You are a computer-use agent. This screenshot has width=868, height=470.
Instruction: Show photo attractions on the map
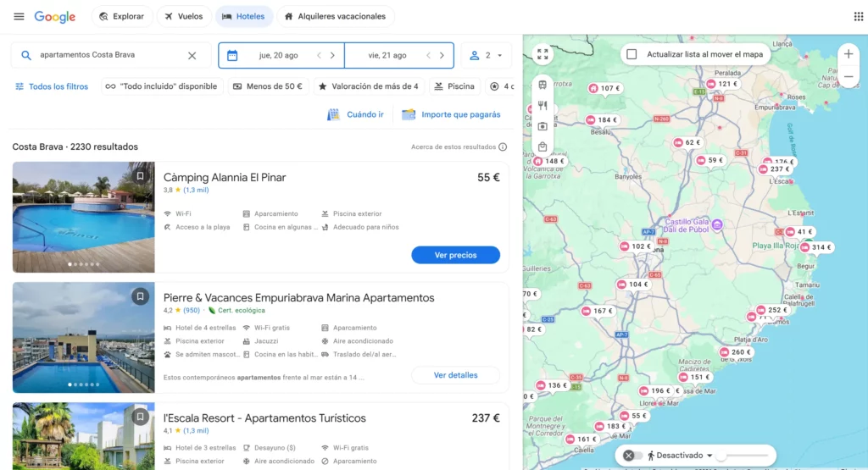pos(542,126)
